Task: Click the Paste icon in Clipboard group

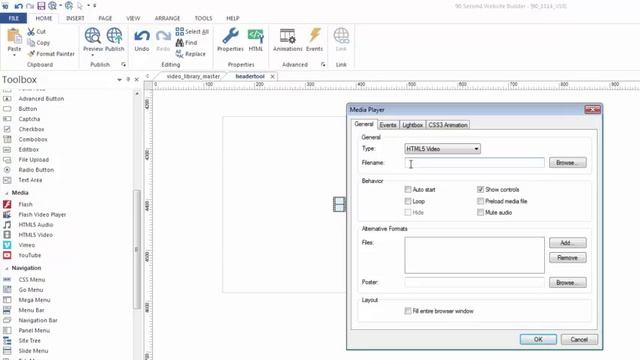Action: point(14,36)
